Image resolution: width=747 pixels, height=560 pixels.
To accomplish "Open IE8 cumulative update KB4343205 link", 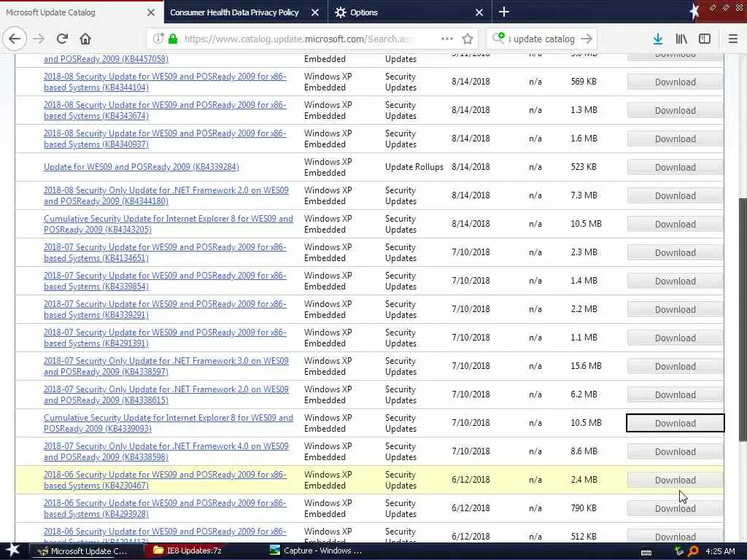I will tap(169, 224).
